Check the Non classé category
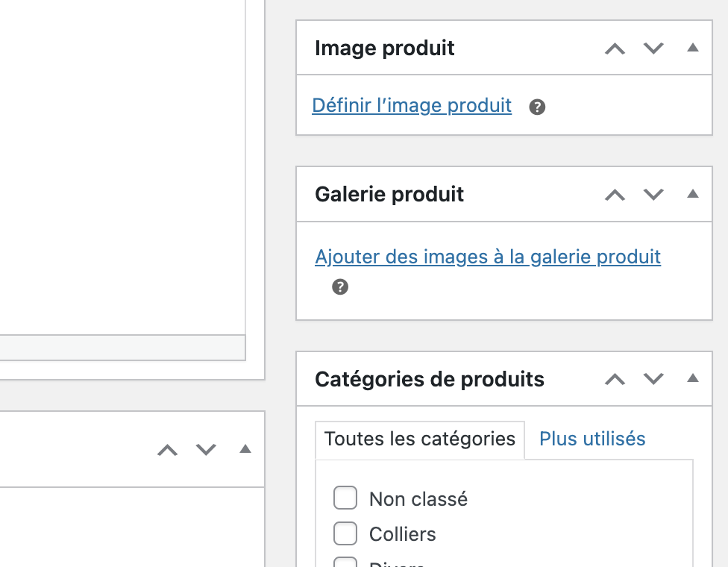This screenshot has height=567, width=728. coord(345,498)
